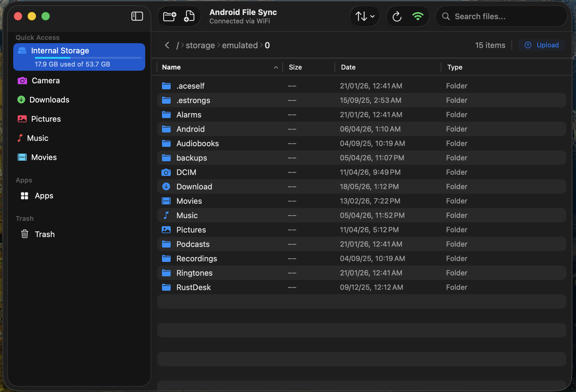576x392 pixels.
Task: Select the .aceself folder icon
Action: coord(166,86)
